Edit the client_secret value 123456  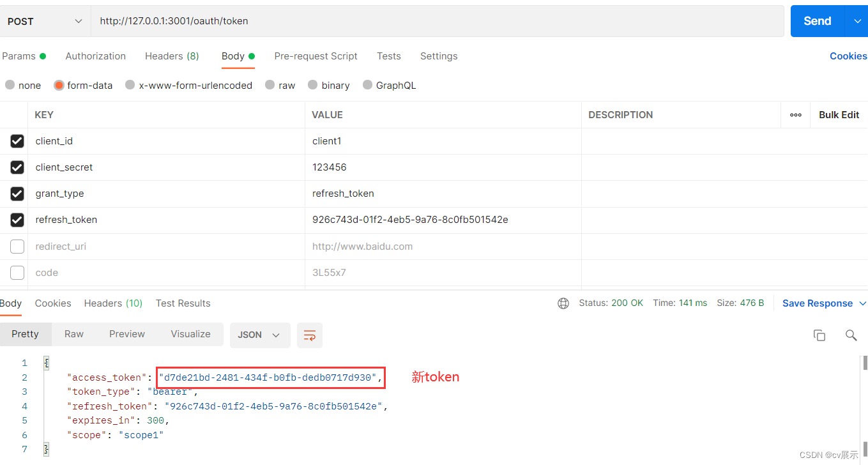443,167
